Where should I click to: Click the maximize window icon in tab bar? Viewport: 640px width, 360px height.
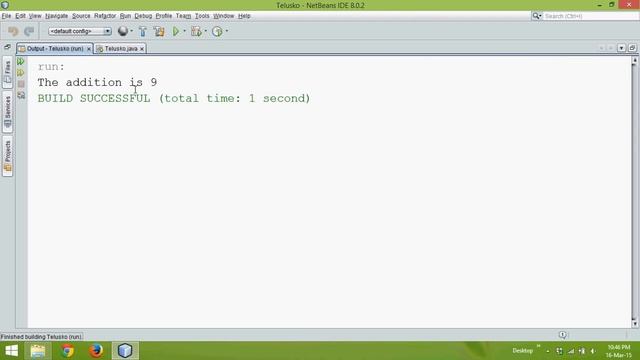click(632, 48)
